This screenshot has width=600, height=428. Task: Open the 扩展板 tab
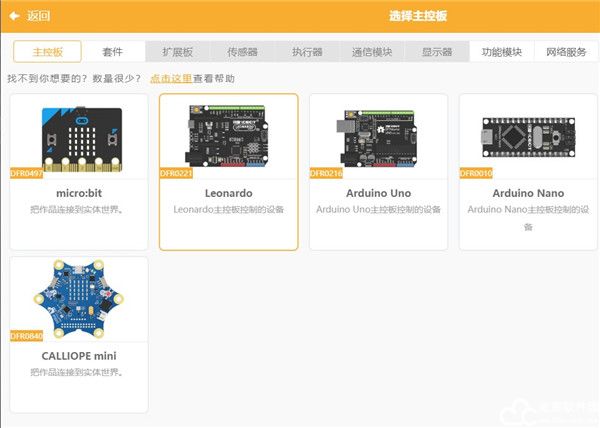point(177,52)
